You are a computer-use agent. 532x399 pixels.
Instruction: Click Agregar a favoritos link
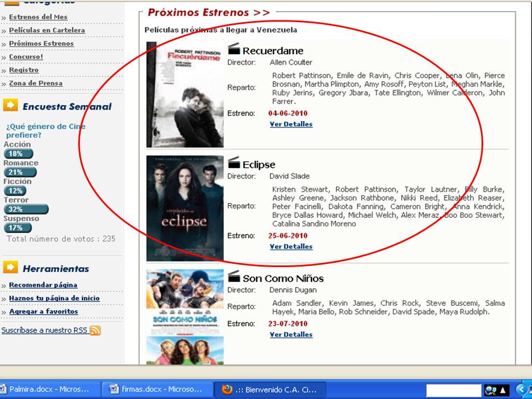pos(43,311)
